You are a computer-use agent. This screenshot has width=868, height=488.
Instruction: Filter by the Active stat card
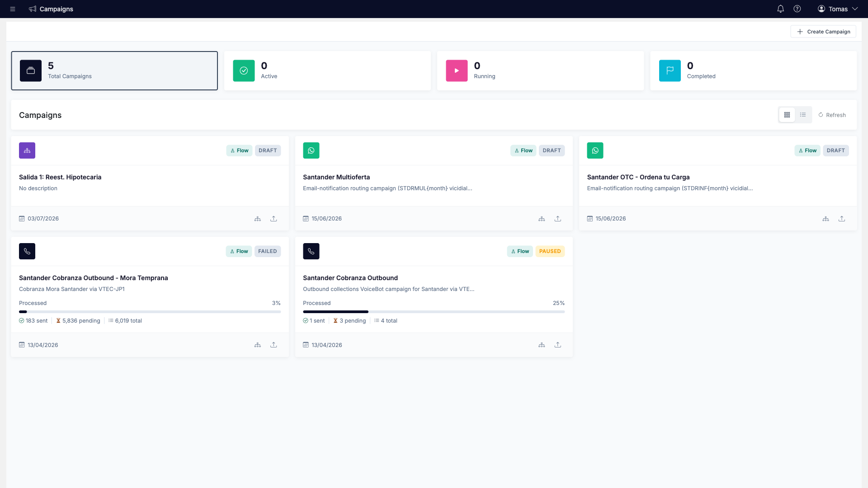pos(327,71)
